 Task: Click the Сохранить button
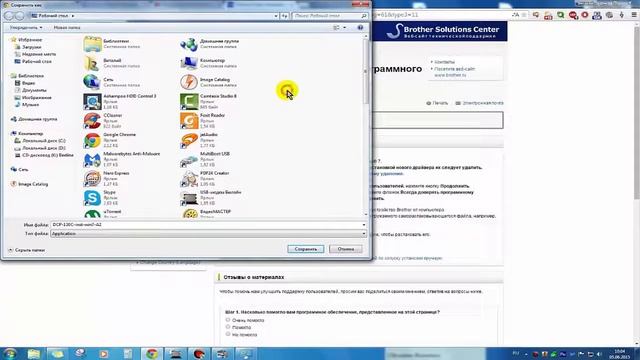[x=306, y=249]
